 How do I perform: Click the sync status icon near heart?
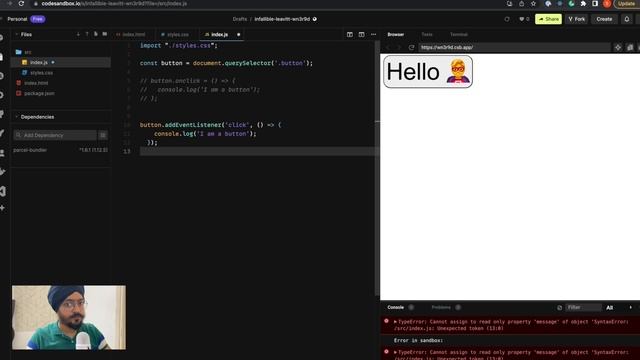coord(507,19)
